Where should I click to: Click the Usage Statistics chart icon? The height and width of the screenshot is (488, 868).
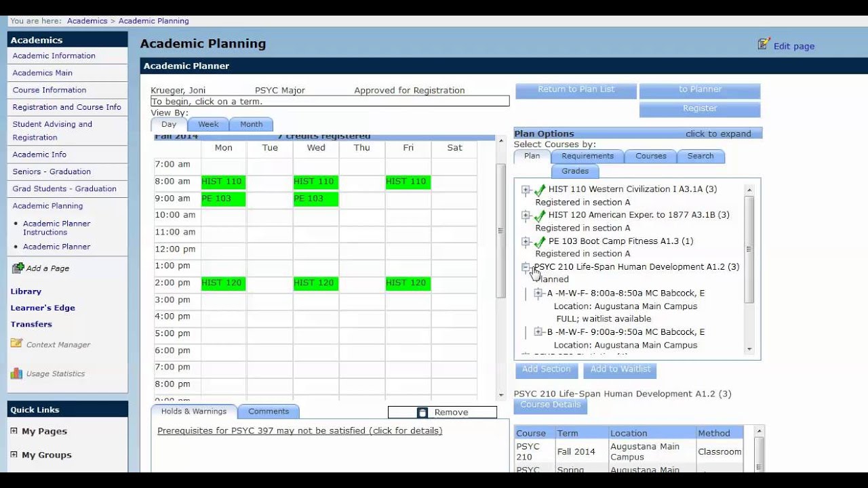click(16, 373)
